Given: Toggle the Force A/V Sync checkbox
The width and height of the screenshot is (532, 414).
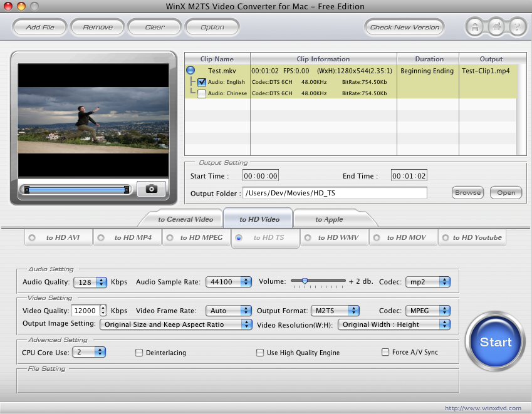Looking at the screenshot, I should (x=385, y=352).
